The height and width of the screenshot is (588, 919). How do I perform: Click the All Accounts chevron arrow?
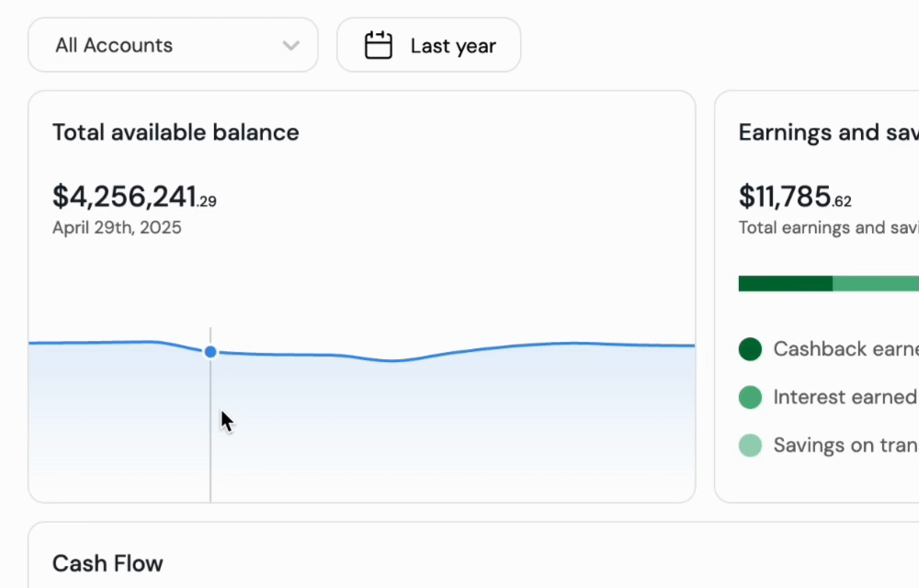pos(290,45)
